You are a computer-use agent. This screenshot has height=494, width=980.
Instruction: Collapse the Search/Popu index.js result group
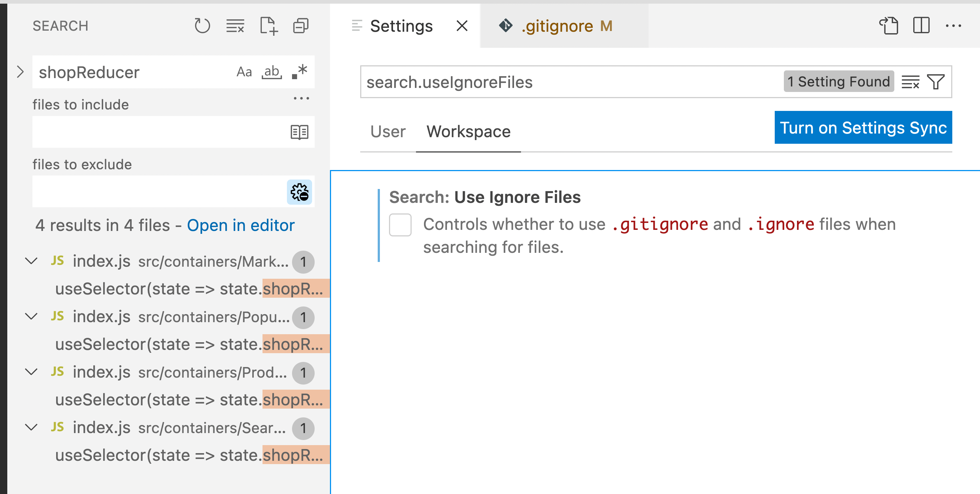coord(31,316)
